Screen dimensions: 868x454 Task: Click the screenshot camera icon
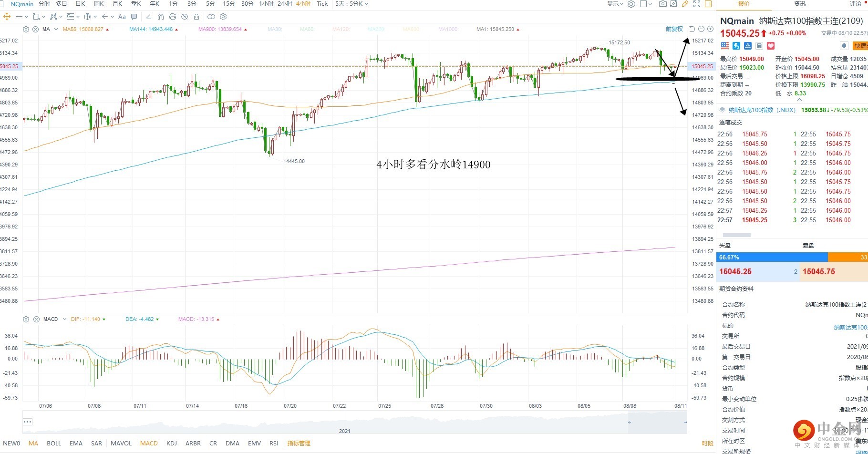tap(662, 4)
